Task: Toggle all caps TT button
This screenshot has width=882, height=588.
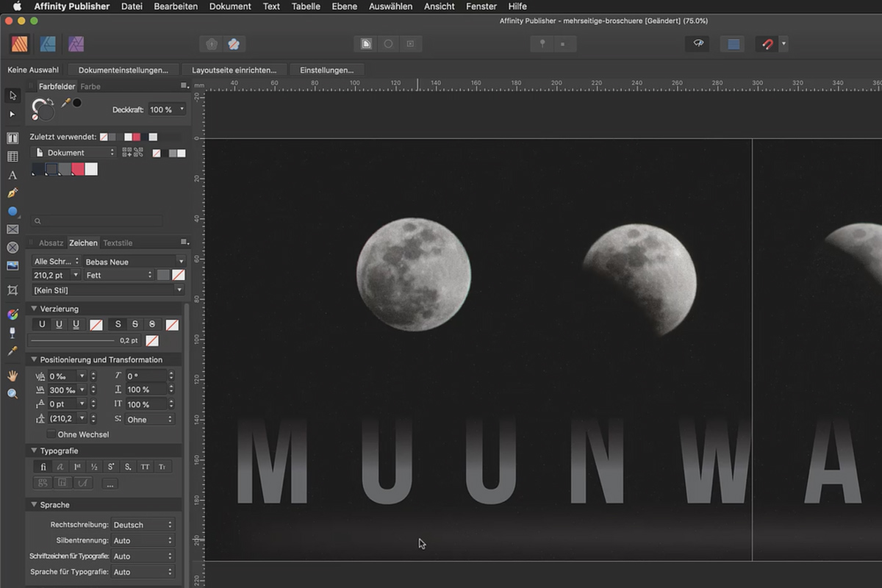Action: (146, 467)
